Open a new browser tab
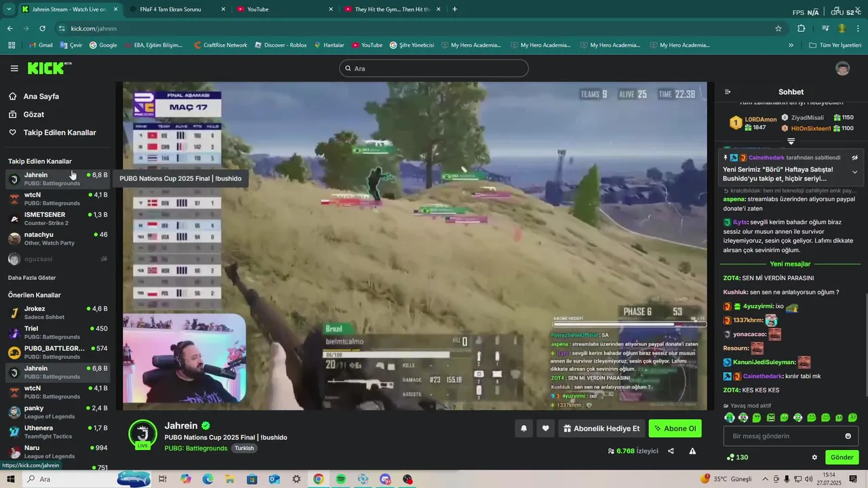 454,9
